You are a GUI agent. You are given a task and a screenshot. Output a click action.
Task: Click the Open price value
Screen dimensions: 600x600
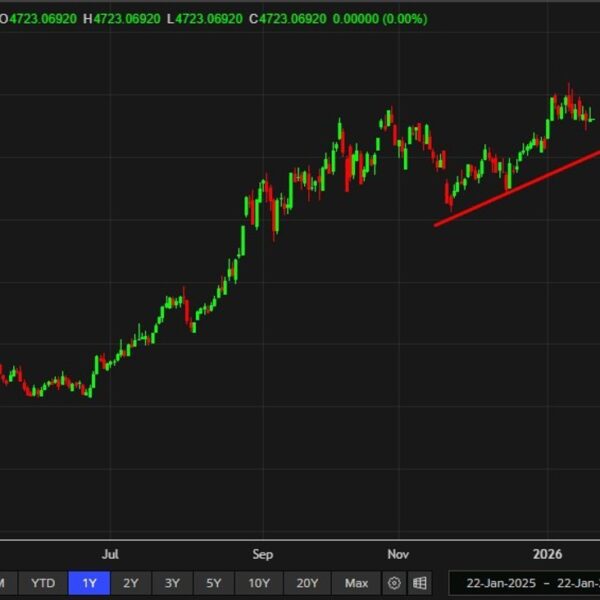(x=41, y=19)
